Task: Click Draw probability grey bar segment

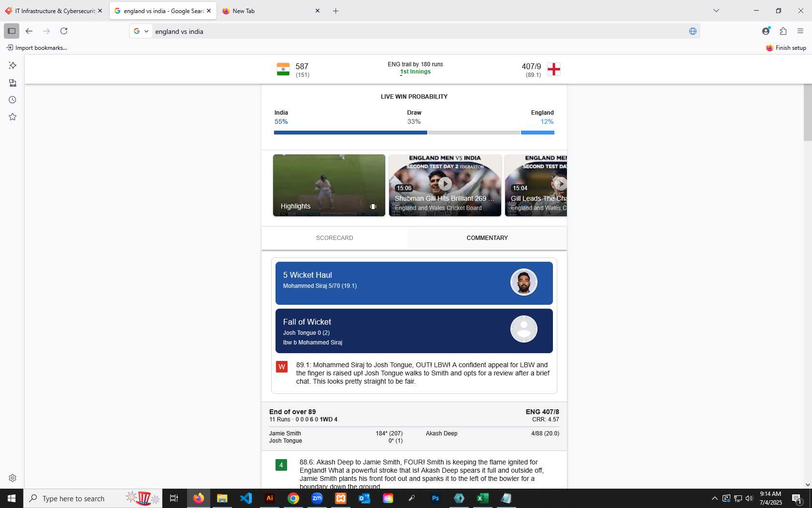Action: point(474,133)
